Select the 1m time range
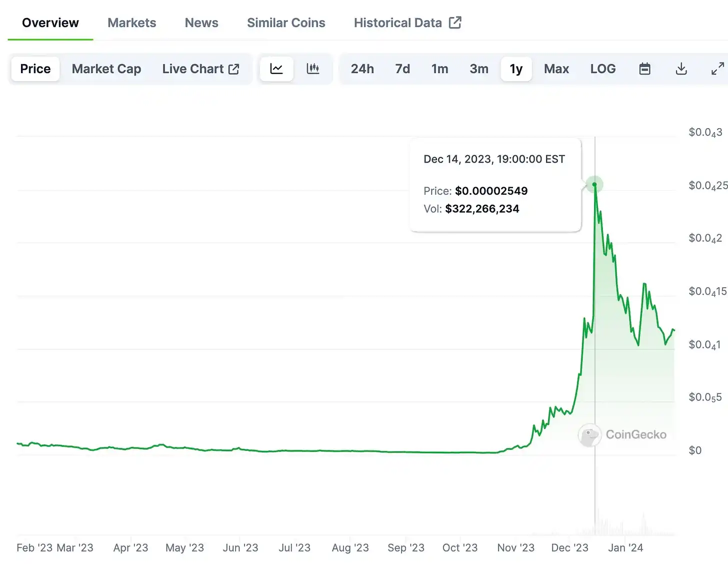Image resolution: width=728 pixels, height=564 pixels. 440,69
